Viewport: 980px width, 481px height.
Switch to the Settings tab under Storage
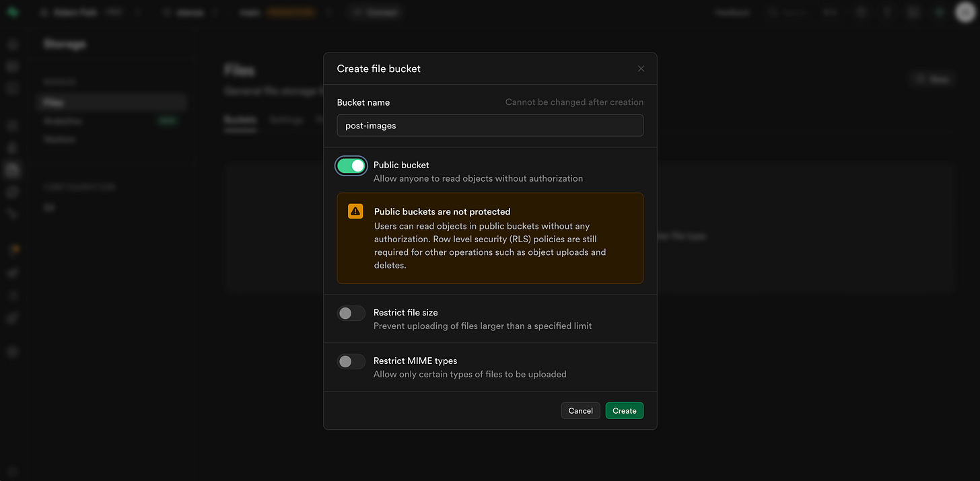tap(286, 120)
